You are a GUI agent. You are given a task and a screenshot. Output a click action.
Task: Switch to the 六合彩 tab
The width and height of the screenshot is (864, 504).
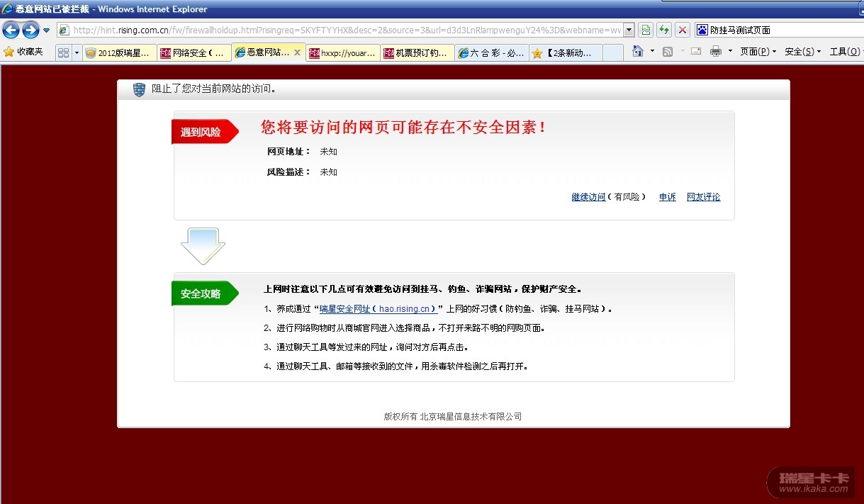pos(491,52)
